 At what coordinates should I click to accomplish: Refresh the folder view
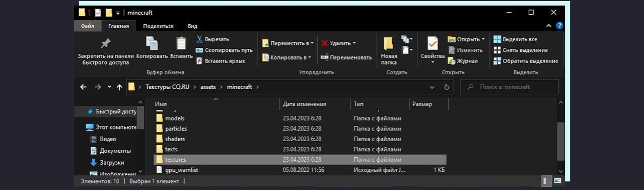pos(446,87)
